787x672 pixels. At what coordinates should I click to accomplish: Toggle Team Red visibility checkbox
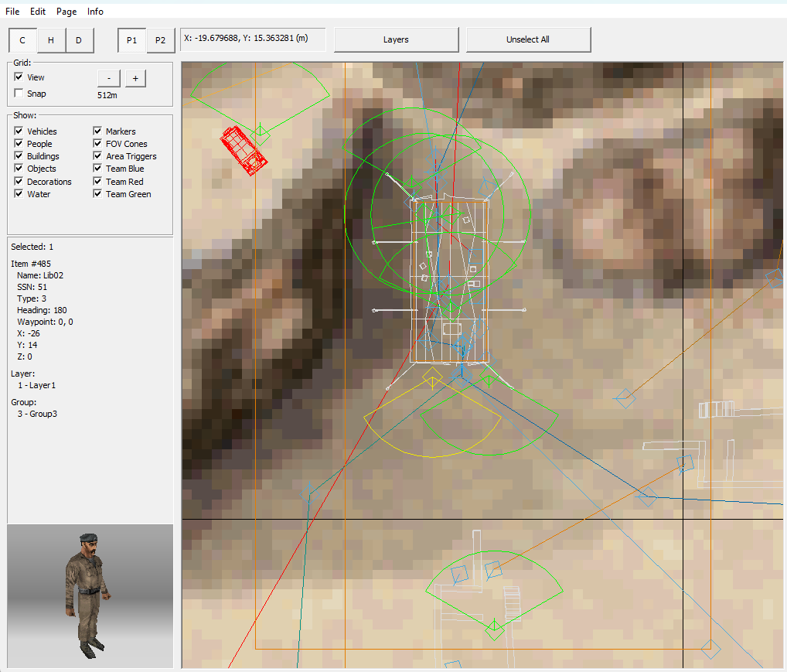97,181
